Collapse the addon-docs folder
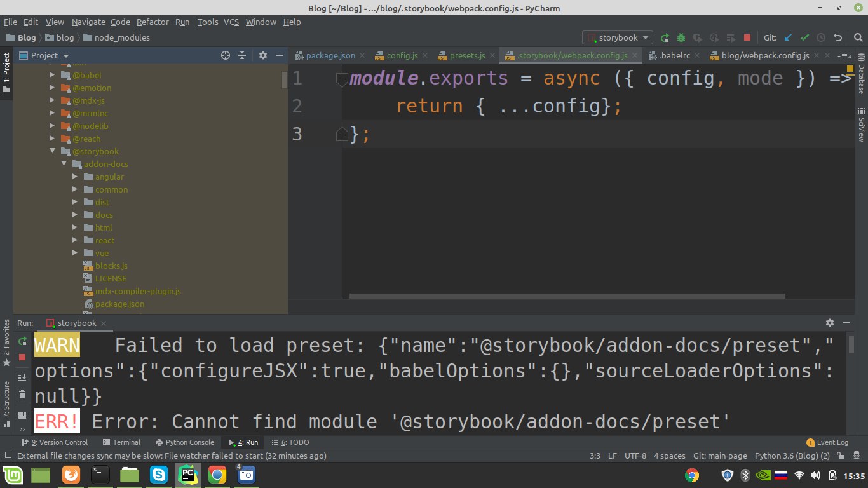Image resolution: width=868 pixels, height=488 pixels. pos(64,164)
